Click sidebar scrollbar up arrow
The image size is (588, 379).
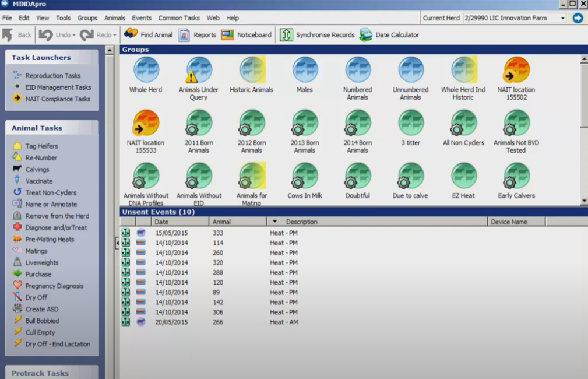(x=110, y=50)
